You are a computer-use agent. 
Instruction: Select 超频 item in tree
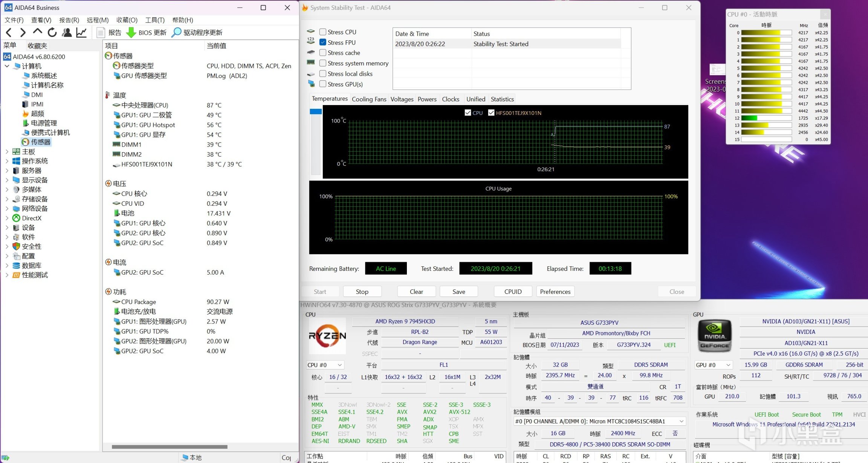pyautogui.click(x=37, y=114)
